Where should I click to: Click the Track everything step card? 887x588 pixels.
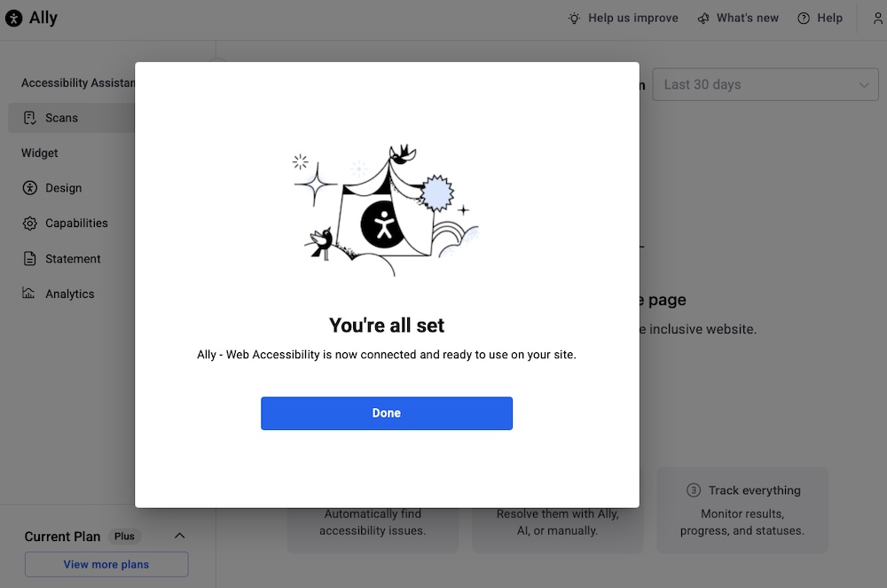pyautogui.click(x=742, y=510)
